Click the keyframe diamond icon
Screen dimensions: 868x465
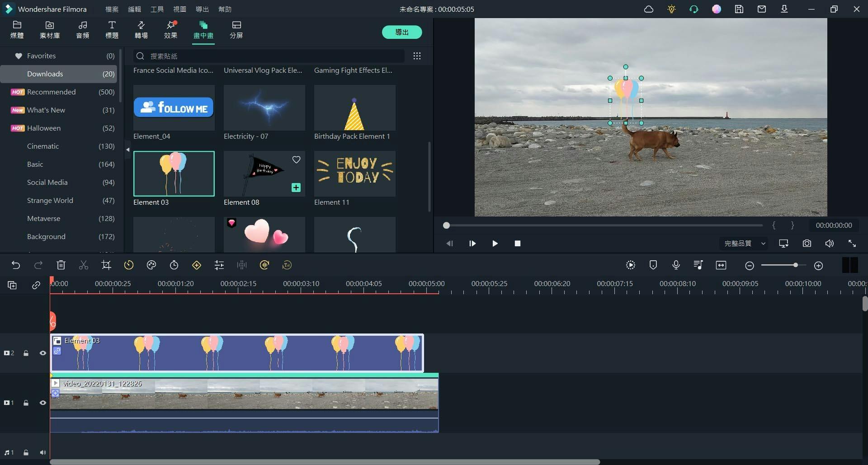(x=197, y=265)
